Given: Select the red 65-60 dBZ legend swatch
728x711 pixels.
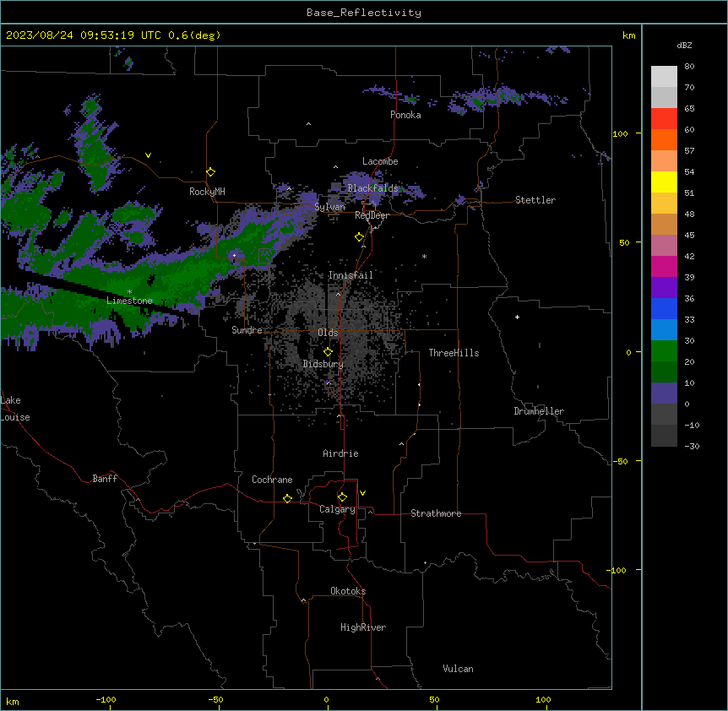Looking at the screenshot, I should coord(664,119).
